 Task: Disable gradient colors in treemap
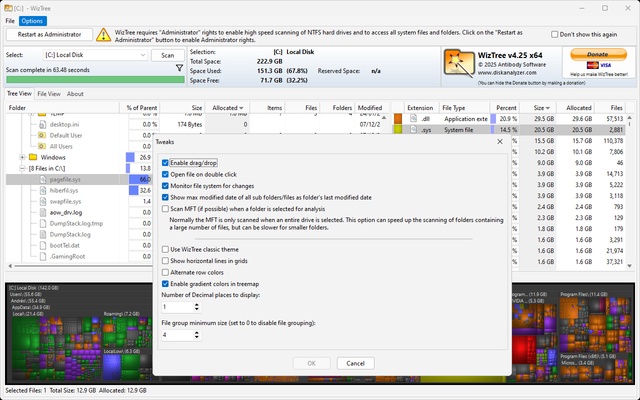click(165, 284)
